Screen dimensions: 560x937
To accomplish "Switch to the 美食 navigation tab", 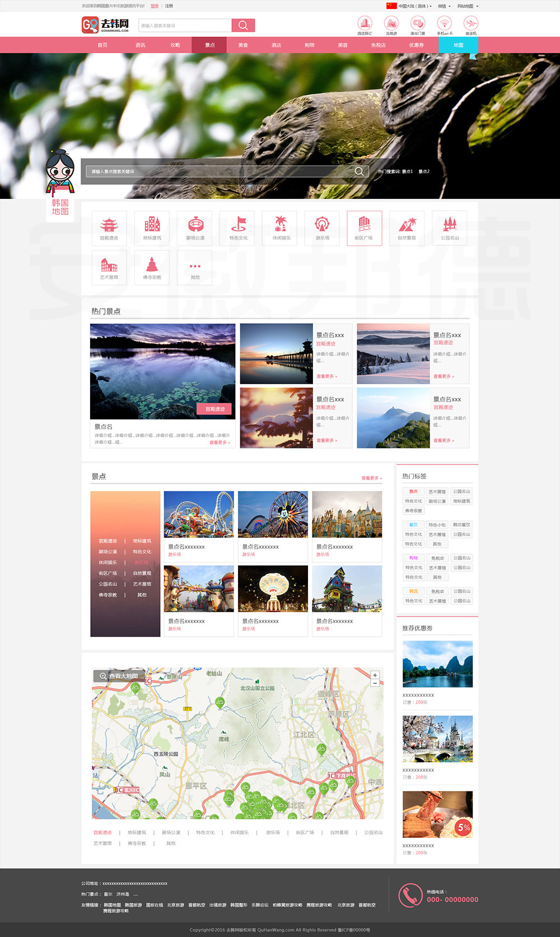I will (243, 45).
